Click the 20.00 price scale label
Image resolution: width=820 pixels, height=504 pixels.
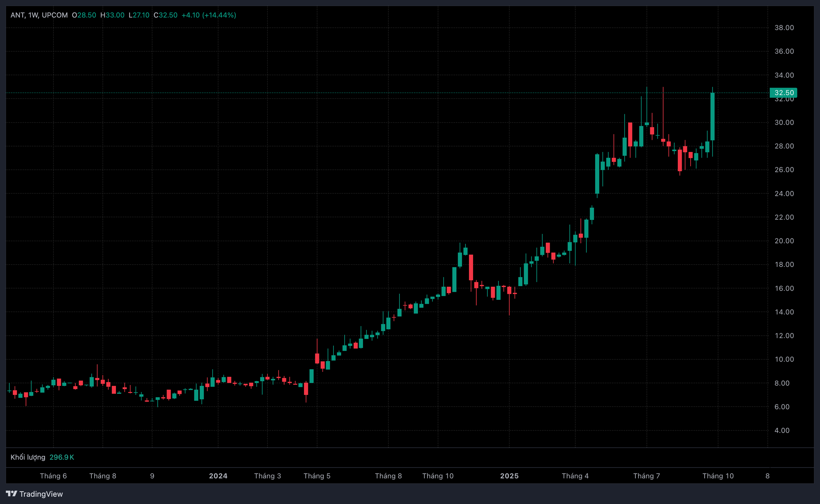784,241
